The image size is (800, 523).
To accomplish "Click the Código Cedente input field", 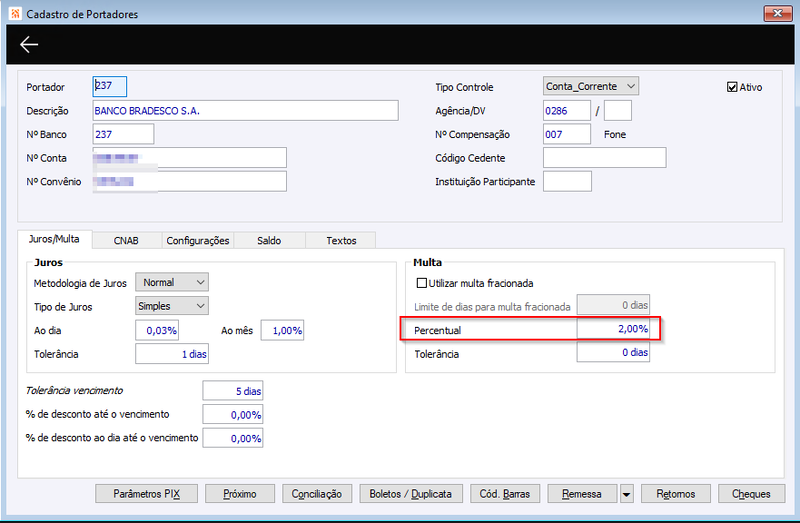I will click(605, 158).
